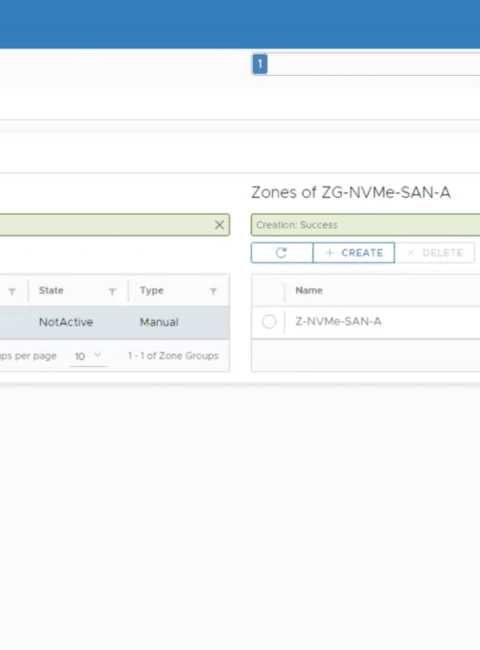Click Zones of ZG-NVMe-SAN-A heading

click(x=351, y=193)
